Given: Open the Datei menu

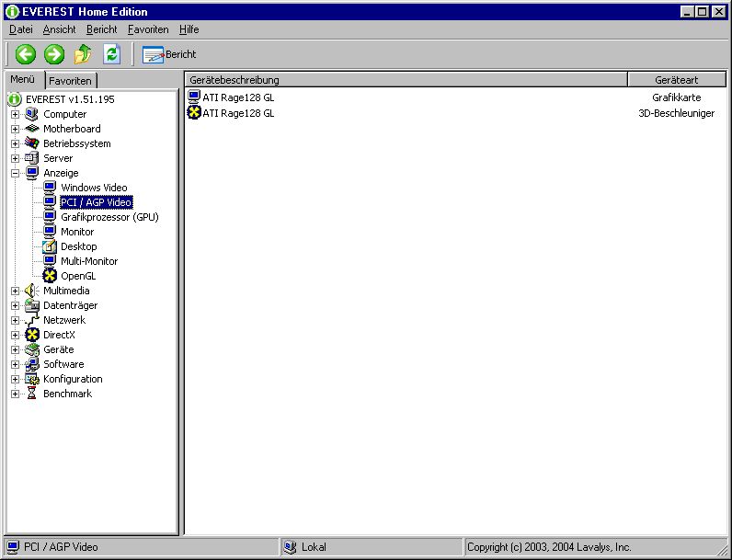Looking at the screenshot, I should 21,29.
